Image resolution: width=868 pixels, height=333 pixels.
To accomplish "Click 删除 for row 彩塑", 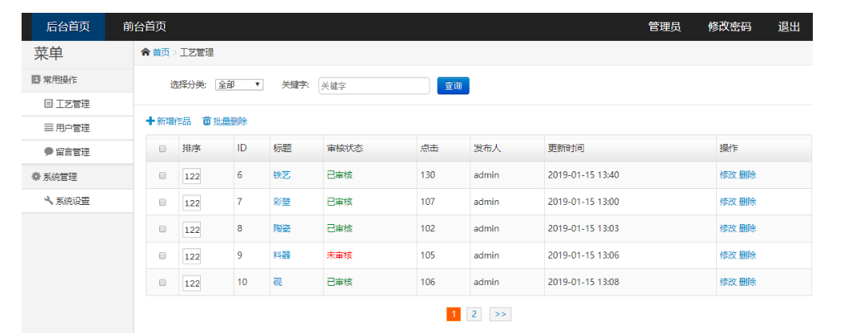I will pyautogui.click(x=747, y=202).
